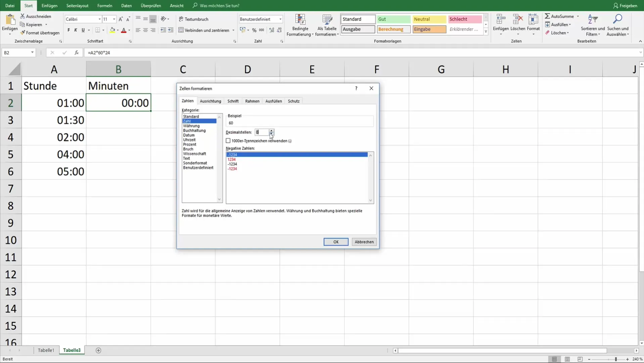The image size is (644, 363).
Task: Decrease font size icon
Action: tap(128, 19)
